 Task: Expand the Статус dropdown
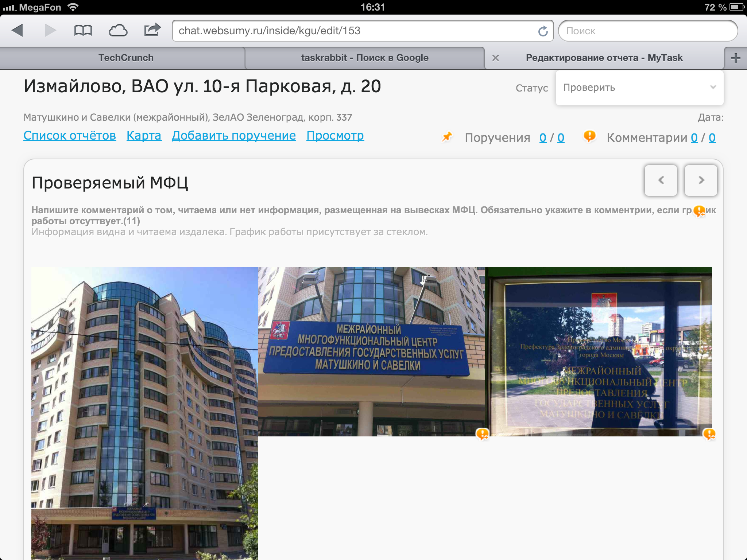point(639,88)
